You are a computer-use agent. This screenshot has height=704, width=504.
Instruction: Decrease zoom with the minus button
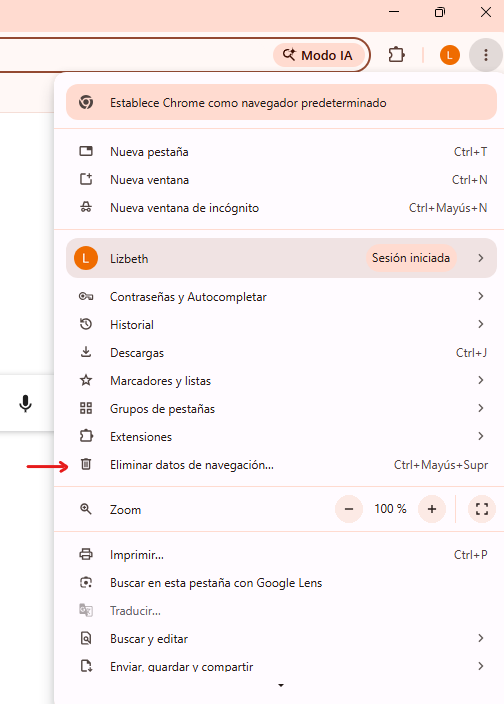point(349,509)
